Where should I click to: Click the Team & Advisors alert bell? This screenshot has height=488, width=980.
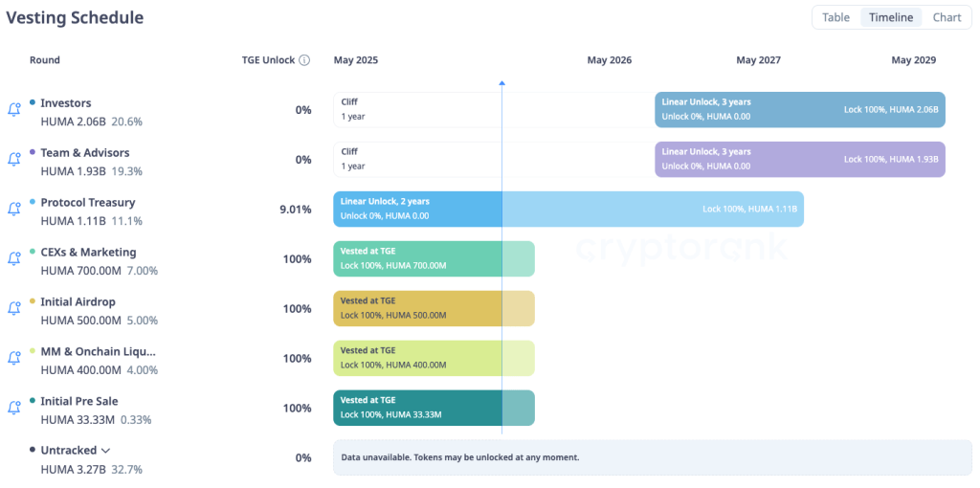14,160
